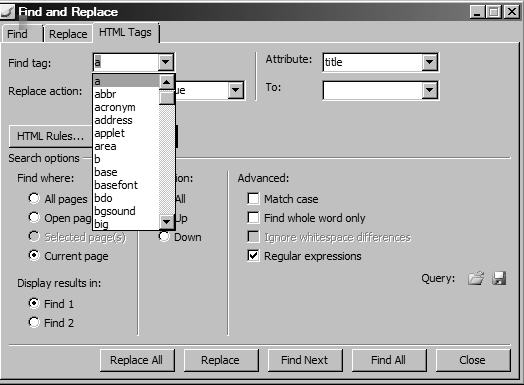524x385 pixels.
Task: Maximize the Find and Replace dialog
Action: pyautogui.click(x=494, y=12)
